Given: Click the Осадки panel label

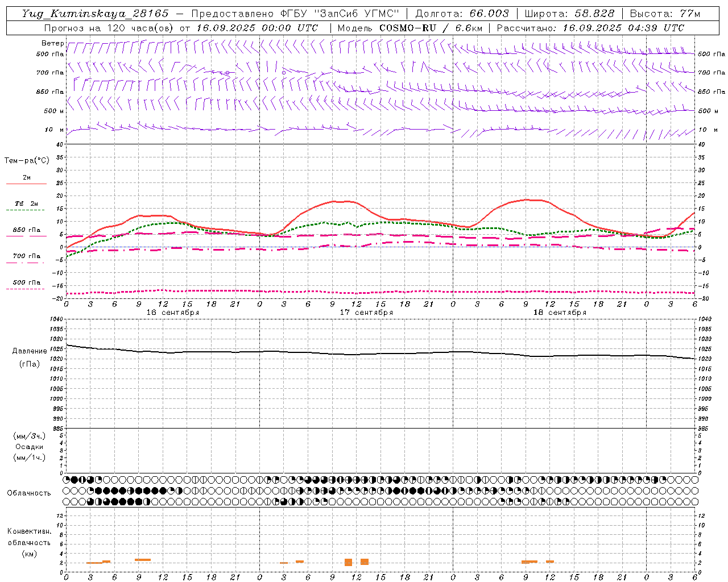Looking at the screenshot, I should click(29, 447).
